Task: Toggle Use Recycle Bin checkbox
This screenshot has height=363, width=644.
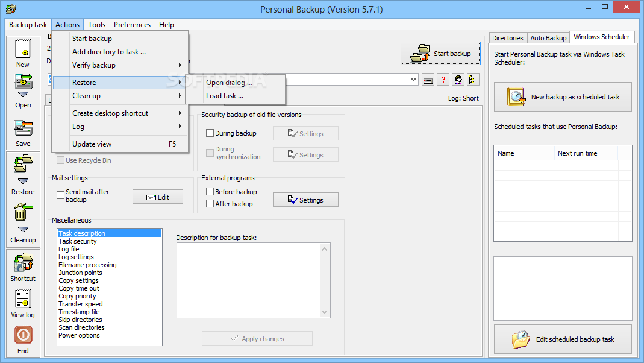Action: [60, 160]
